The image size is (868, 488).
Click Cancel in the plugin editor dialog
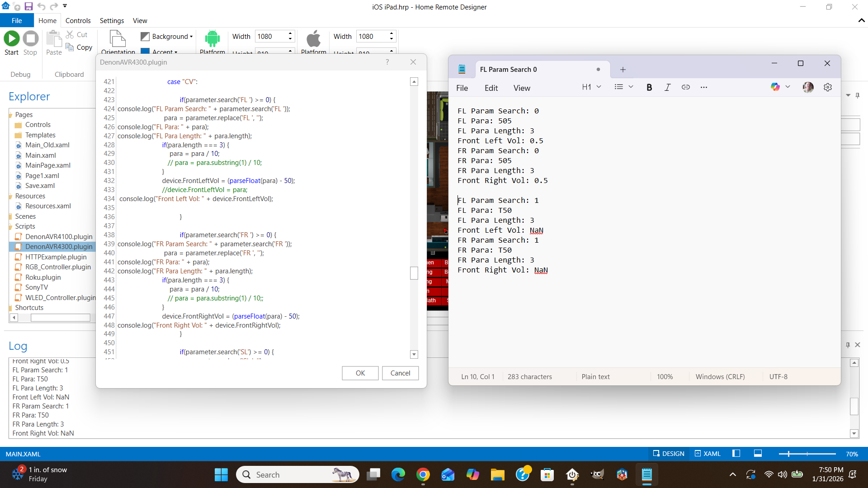(400, 373)
